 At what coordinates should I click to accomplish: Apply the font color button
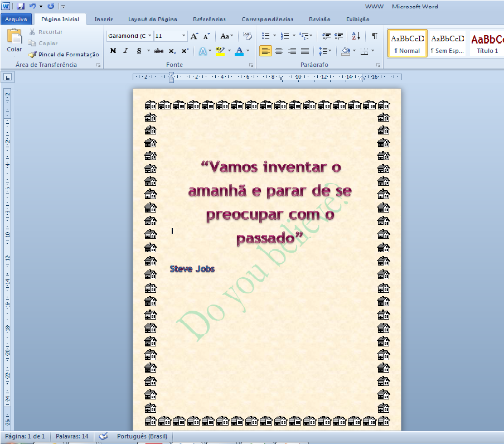tap(239, 51)
